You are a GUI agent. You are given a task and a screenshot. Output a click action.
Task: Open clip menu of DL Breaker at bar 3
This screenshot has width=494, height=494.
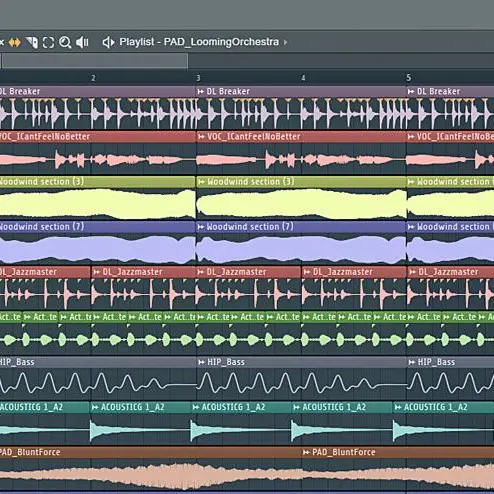point(201,91)
